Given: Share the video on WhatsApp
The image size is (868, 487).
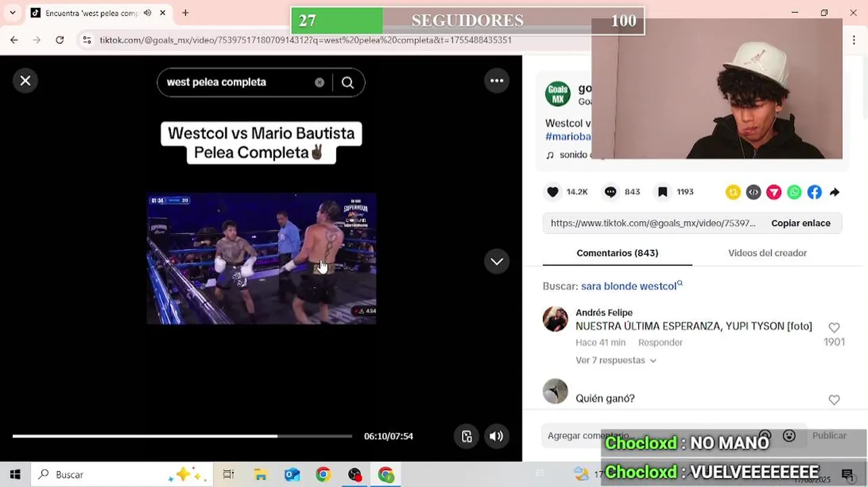Looking at the screenshot, I should (x=794, y=193).
